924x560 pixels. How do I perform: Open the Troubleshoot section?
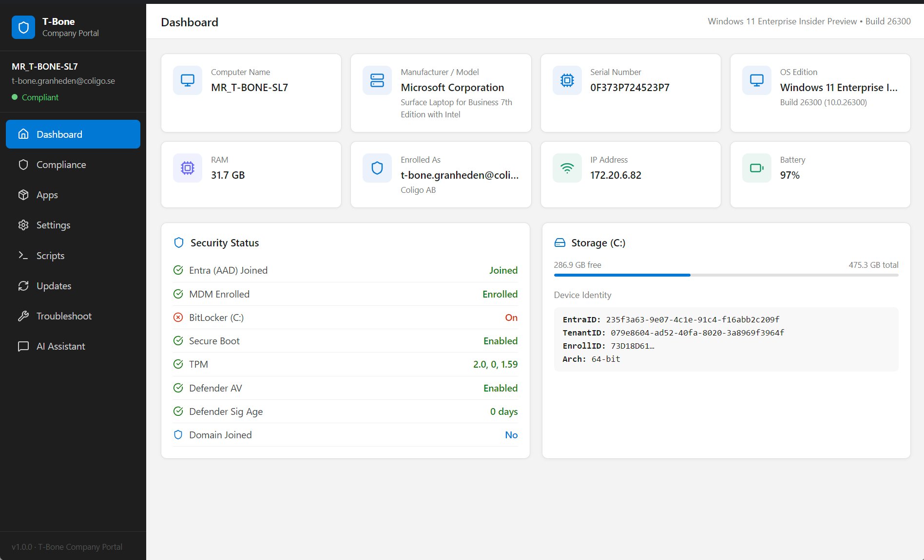click(x=64, y=316)
